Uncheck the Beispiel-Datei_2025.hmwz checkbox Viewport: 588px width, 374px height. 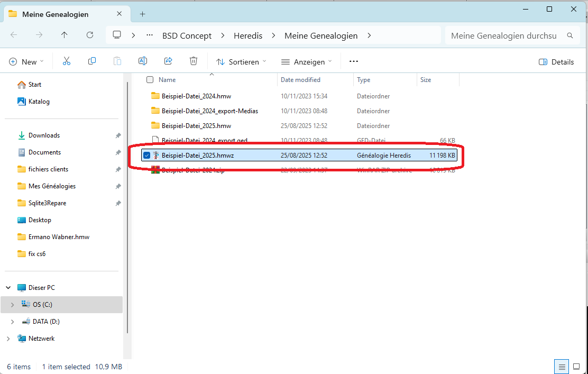coord(147,156)
